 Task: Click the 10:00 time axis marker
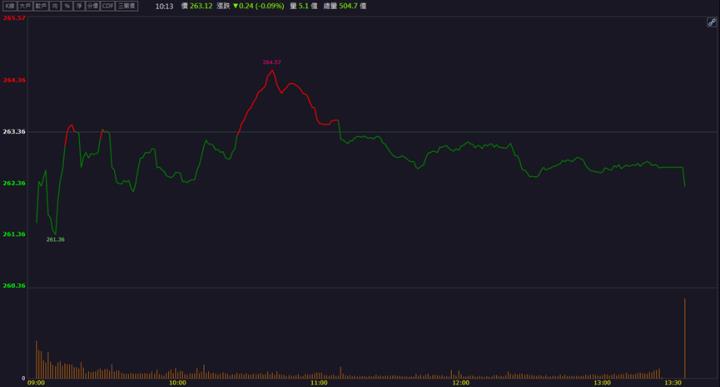click(177, 382)
